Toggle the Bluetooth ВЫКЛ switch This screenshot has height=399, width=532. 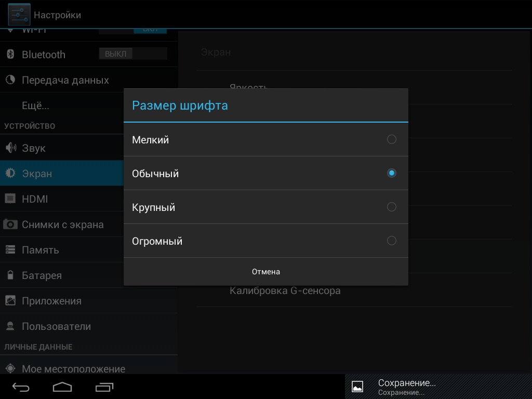pyautogui.click(x=133, y=54)
